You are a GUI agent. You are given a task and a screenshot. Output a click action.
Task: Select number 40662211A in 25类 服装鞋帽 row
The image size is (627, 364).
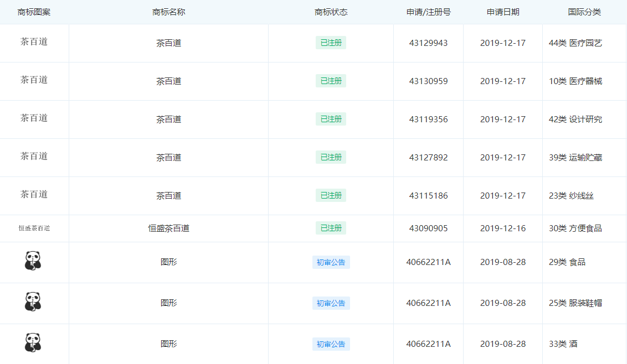(428, 303)
